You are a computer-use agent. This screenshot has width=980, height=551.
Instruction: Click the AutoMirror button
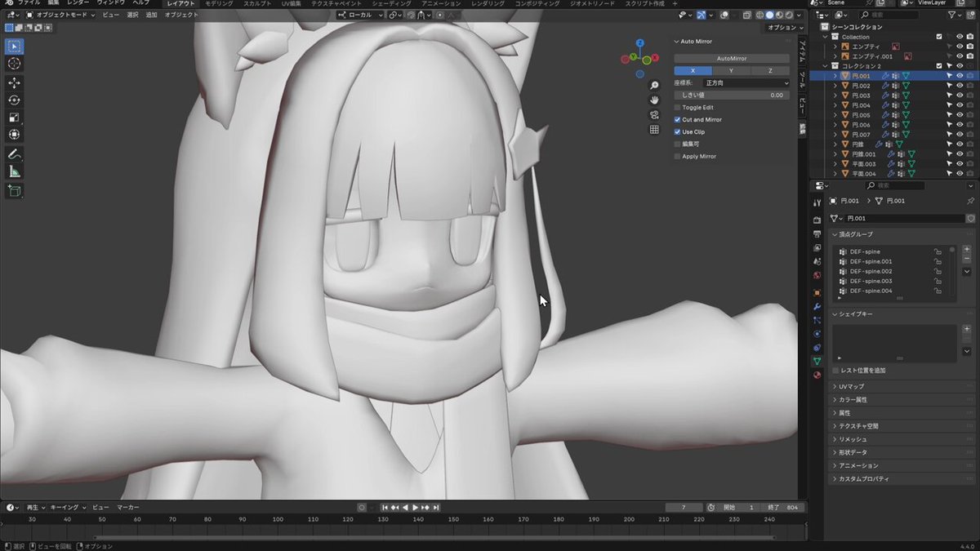732,58
